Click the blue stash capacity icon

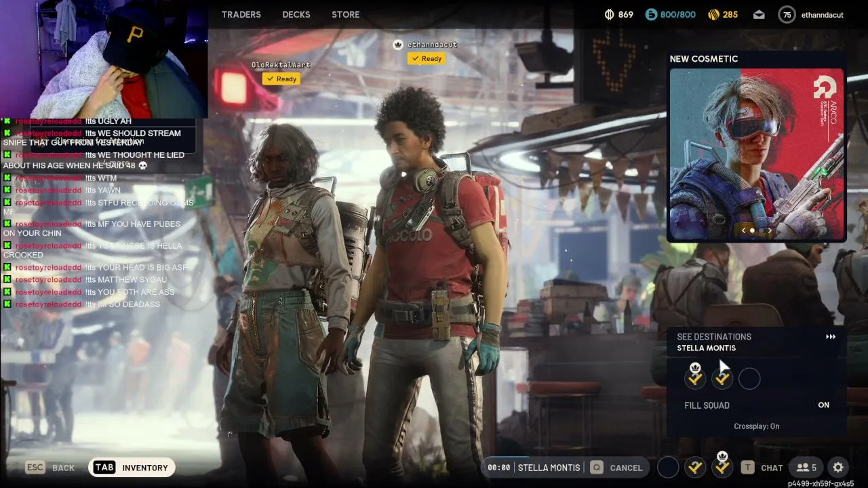coord(651,14)
